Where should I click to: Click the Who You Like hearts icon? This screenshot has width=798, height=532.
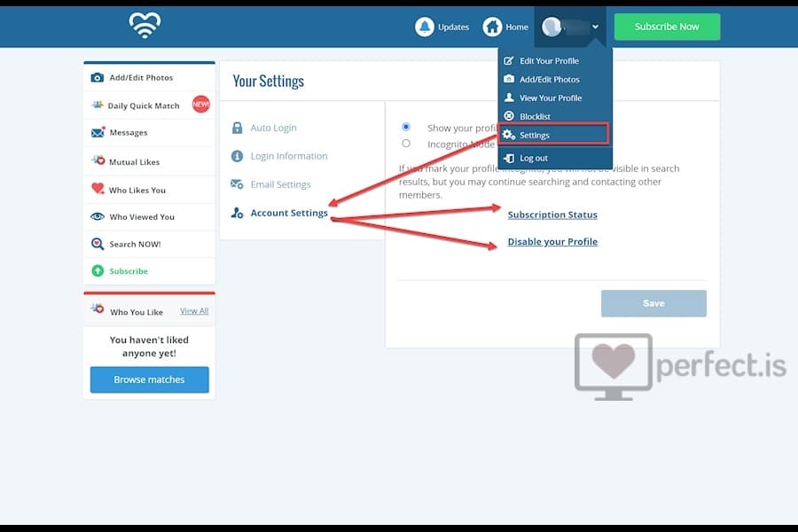[98, 309]
